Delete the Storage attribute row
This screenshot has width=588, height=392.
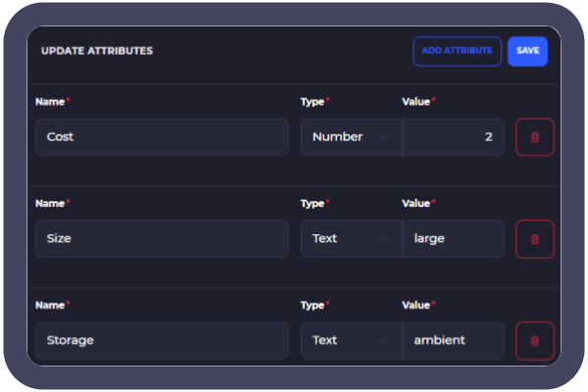pos(535,341)
